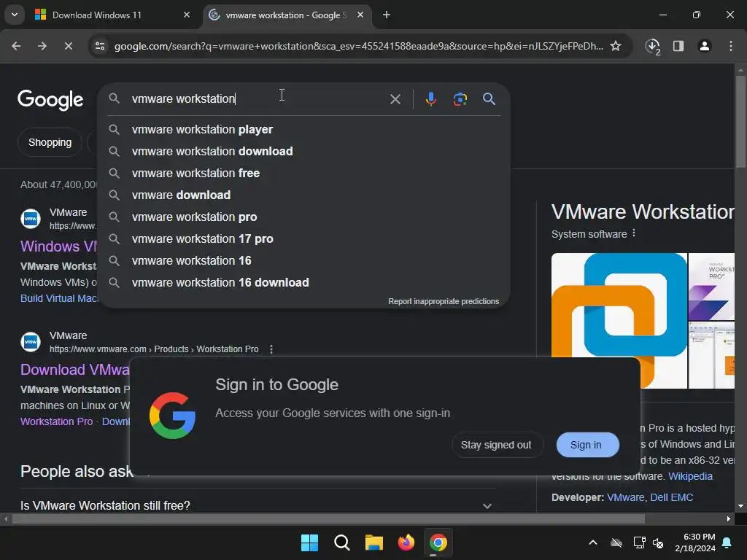Select suggestion vmware workstation pro

304,217
